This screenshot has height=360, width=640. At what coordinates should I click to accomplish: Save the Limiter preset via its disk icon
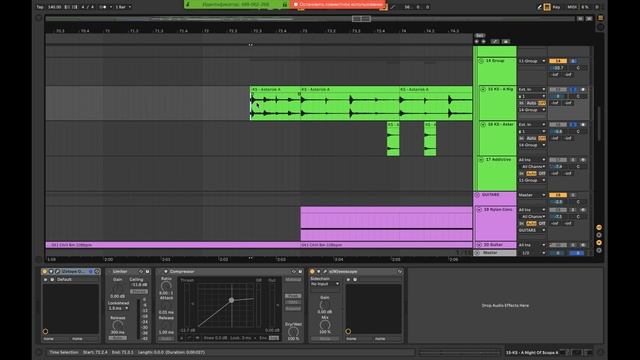[147, 271]
